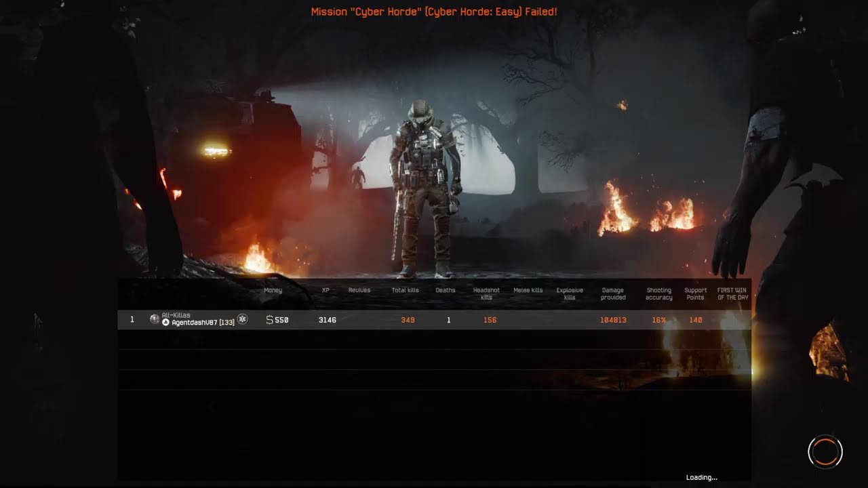Click the Shooting accuracy column header
This screenshot has height=488, width=868.
659,293
